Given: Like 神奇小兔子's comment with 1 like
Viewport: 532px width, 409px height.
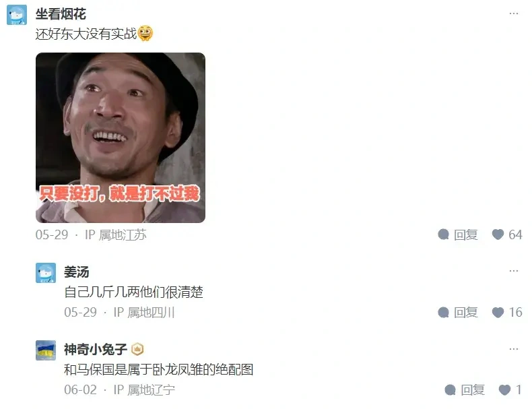Looking at the screenshot, I should pos(504,389).
